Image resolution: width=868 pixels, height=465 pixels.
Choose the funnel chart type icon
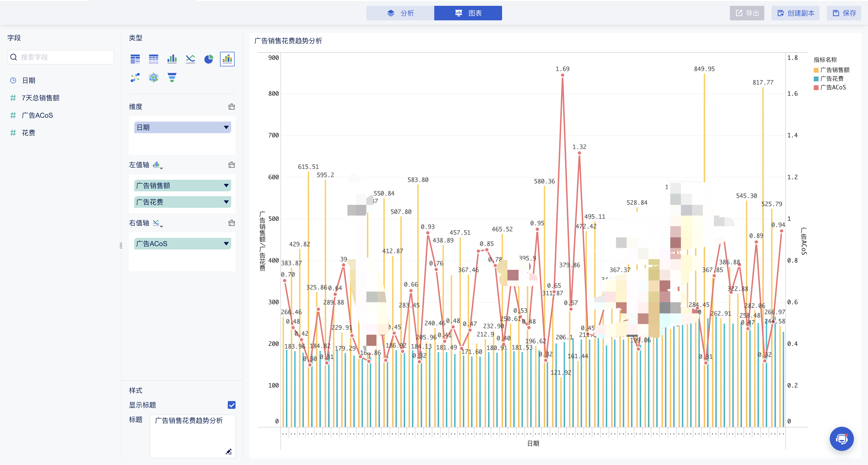(172, 77)
